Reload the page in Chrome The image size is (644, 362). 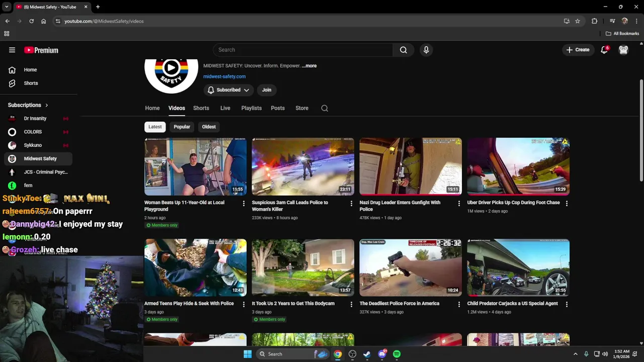31,21
